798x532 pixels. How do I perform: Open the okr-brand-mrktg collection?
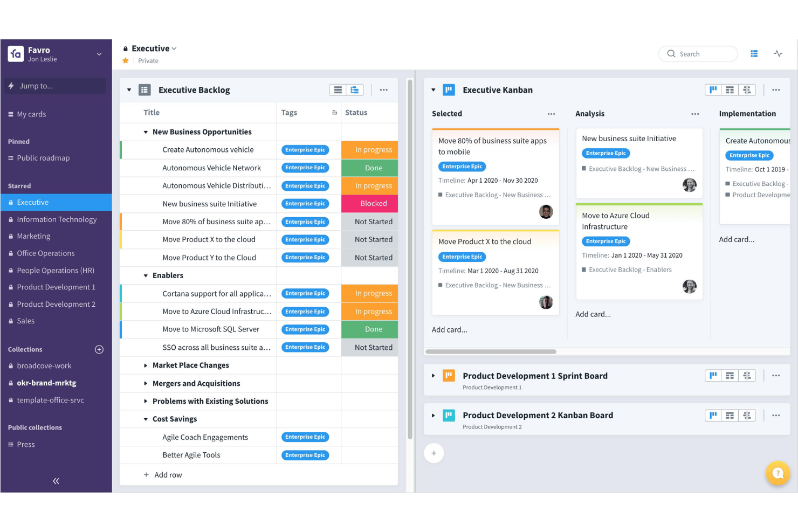click(x=46, y=383)
